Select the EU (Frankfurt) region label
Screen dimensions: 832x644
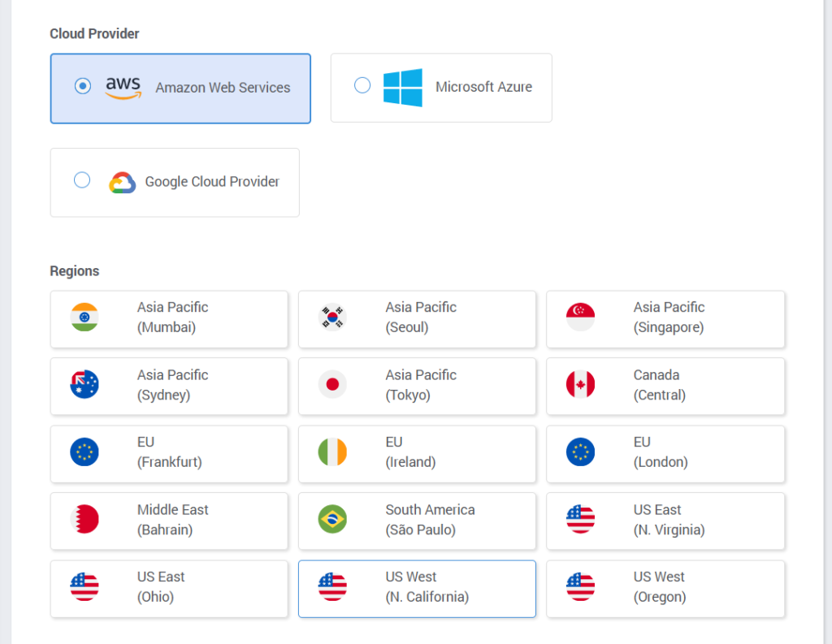click(x=170, y=452)
